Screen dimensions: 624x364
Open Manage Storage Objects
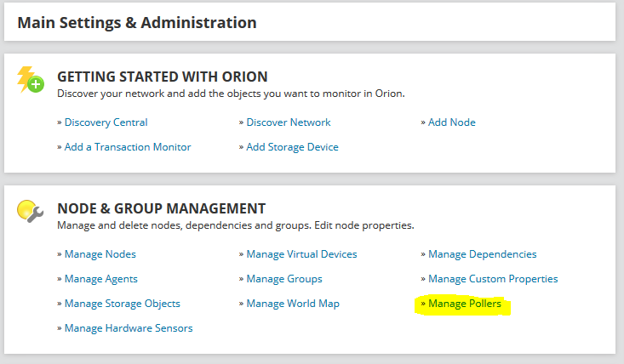click(123, 304)
